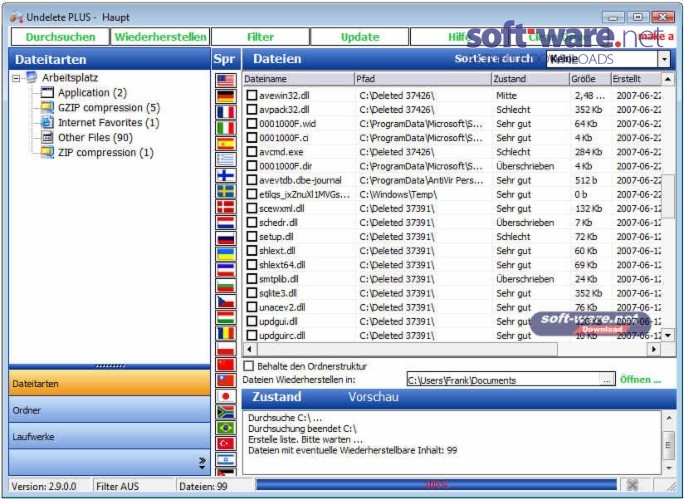Check the scewxml.dll file box
684x500 pixels.
coord(252,208)
